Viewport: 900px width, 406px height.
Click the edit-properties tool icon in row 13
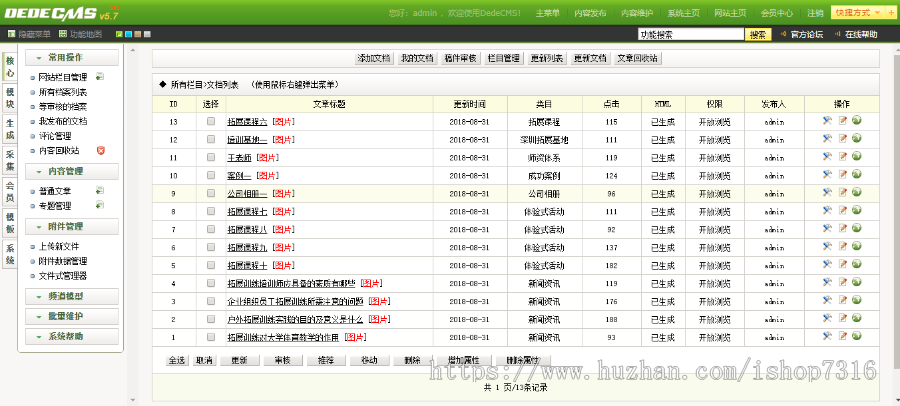[827, 121]
